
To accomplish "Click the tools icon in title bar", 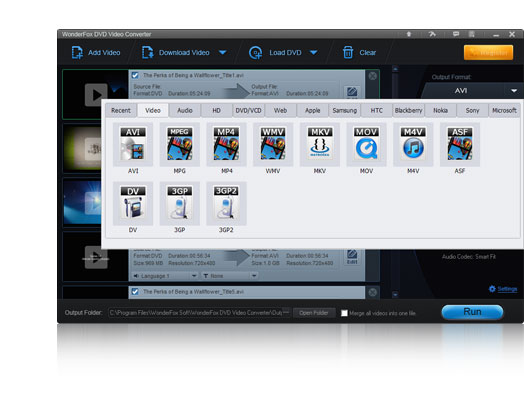I will [x=432, y=34].
